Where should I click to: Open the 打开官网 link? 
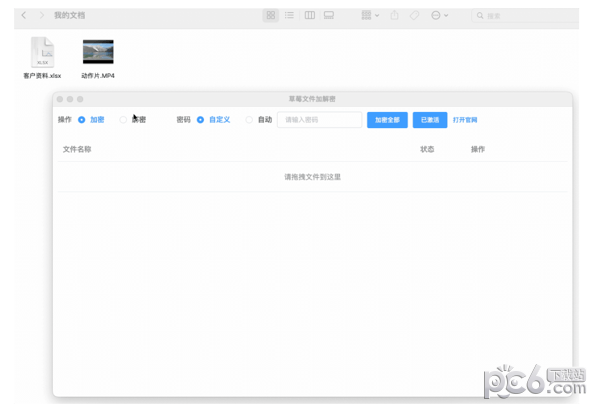465,120
